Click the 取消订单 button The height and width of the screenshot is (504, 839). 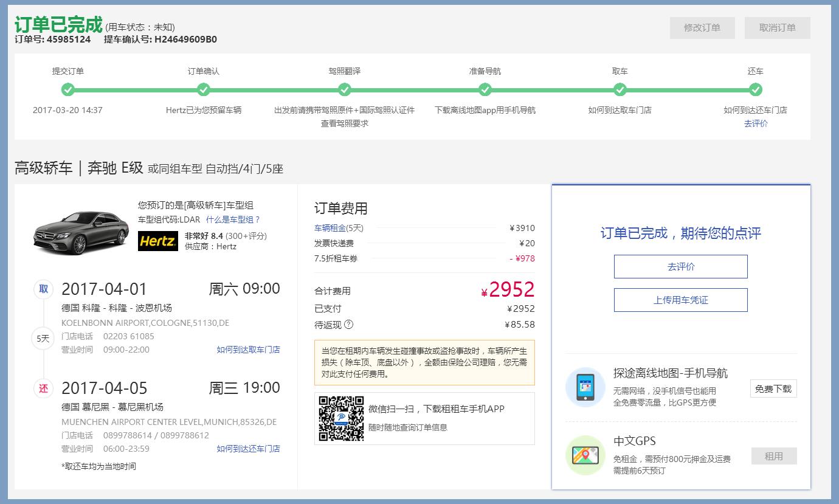pyautogui.click(x=777, y=27)
